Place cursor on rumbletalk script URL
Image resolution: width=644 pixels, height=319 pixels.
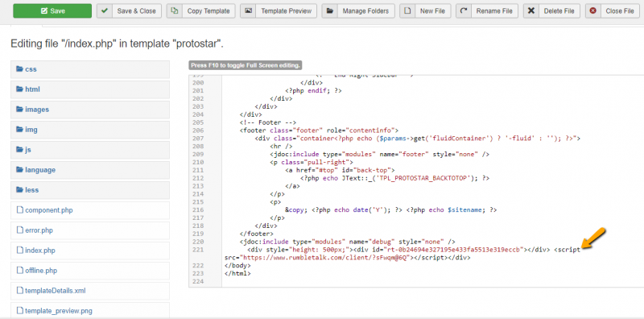pyautogui.click(x=326, y=258)
